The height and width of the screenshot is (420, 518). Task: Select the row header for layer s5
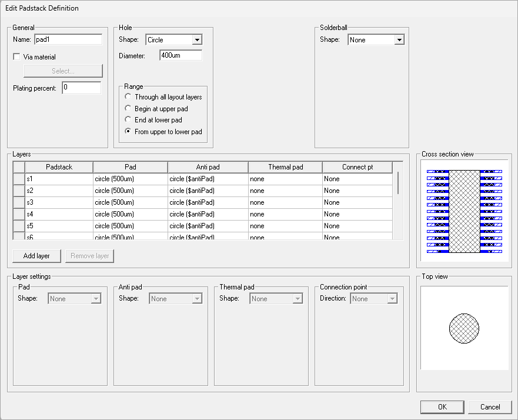click(x=19, y=226)
